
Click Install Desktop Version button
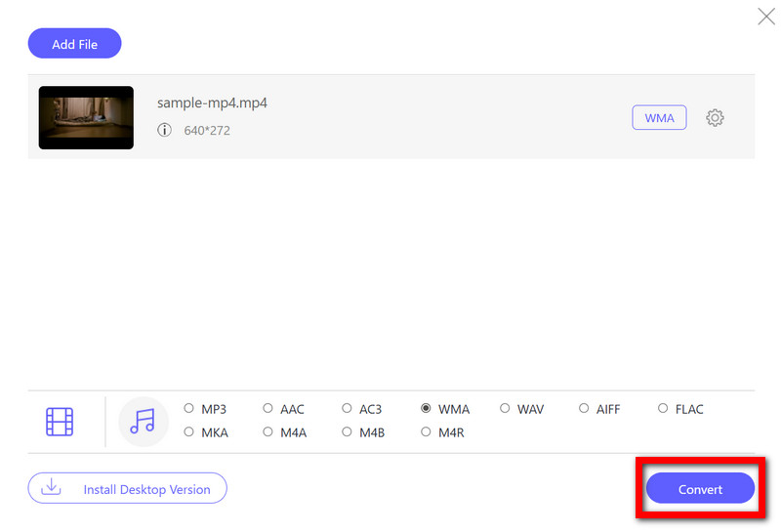point(127,488)
